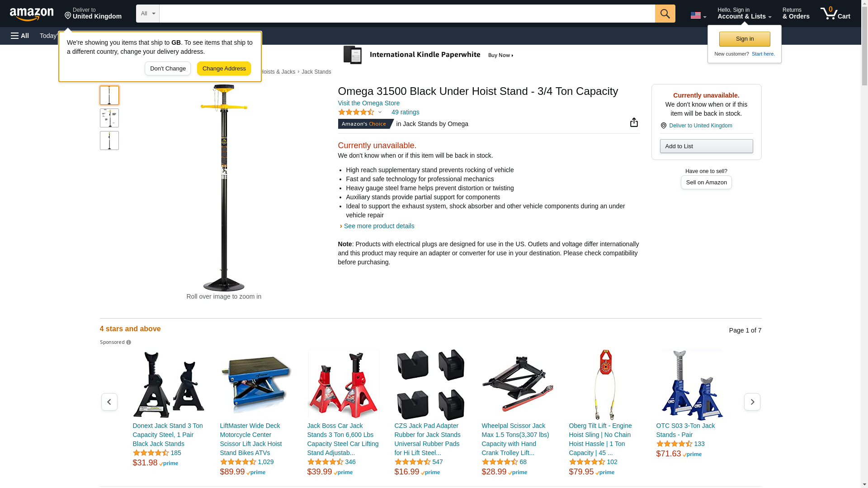Screen dimensions: 868x488
Task: Click the Amazon logo
Action: point(32,14)
